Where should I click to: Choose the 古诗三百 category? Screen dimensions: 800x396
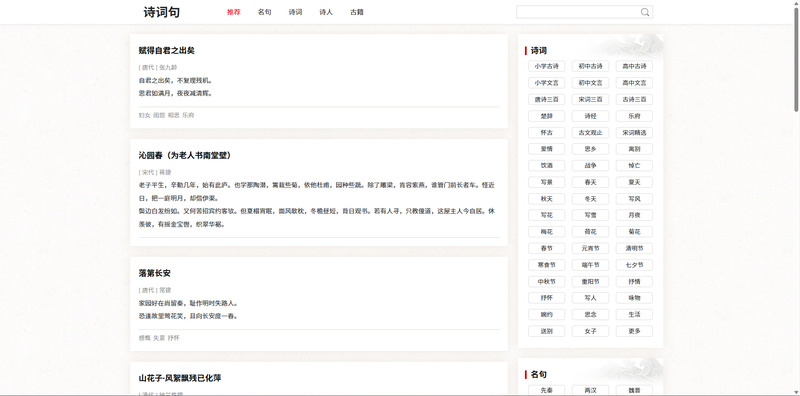click(x=634, y=100)
